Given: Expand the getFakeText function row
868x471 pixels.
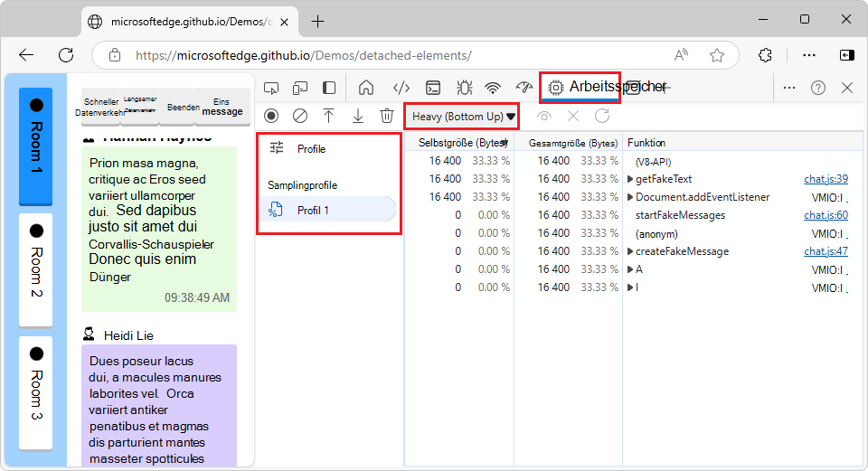Looking at the screenshot, I should [x=630, y=179].
